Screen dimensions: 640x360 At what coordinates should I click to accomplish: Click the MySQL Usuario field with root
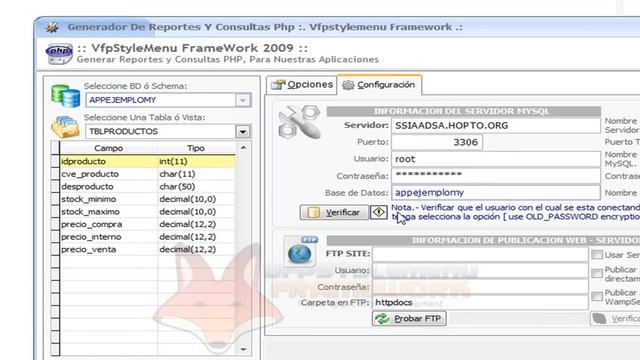(x=496, y=159)
